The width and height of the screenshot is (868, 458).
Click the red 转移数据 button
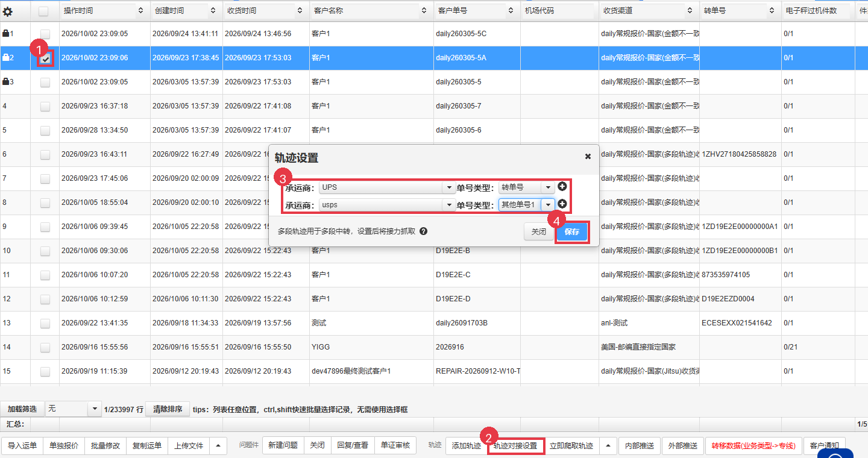pyautogui.click(x=753, y=446)
